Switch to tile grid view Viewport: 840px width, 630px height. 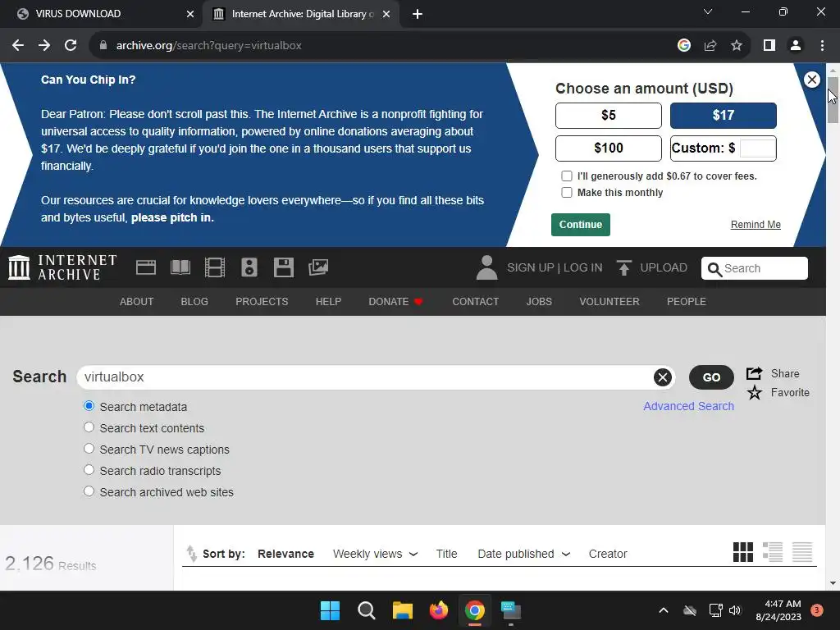pyautogui.click(x=742, y=552)
